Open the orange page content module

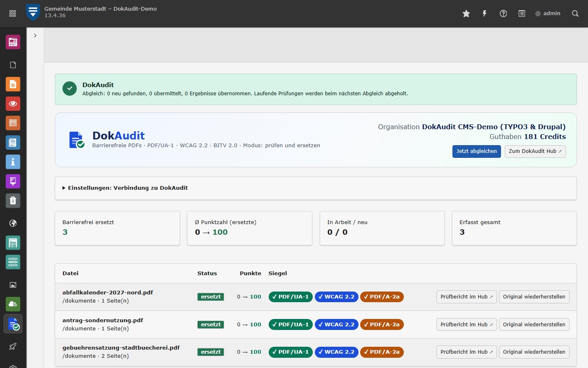click(13, 84)
